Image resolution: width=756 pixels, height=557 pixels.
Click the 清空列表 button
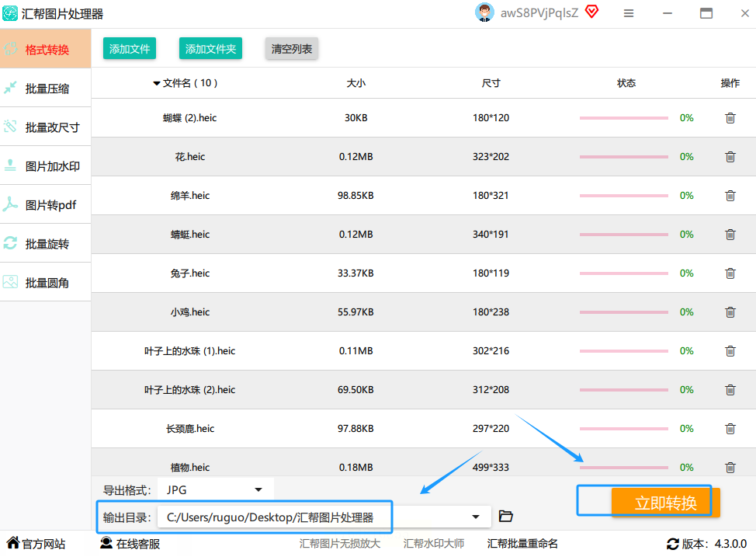click(x=291, y=49)
